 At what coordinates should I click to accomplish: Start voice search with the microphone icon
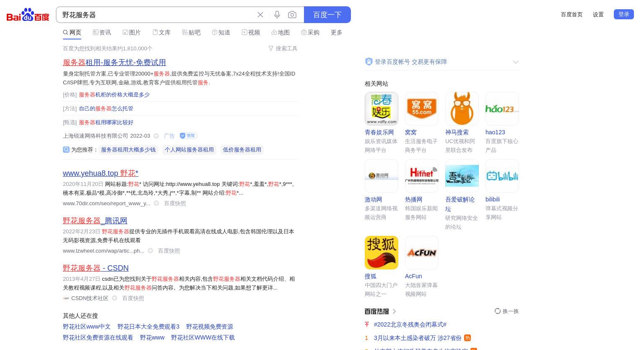pos(277,15)
